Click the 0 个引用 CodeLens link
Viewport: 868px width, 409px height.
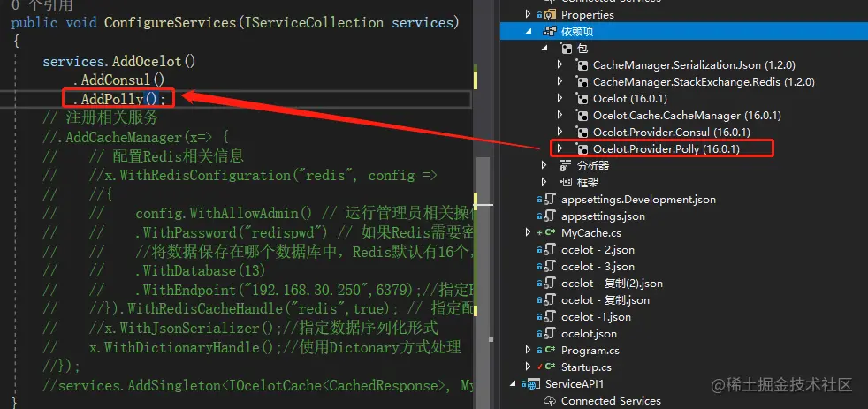coord(42,5)
